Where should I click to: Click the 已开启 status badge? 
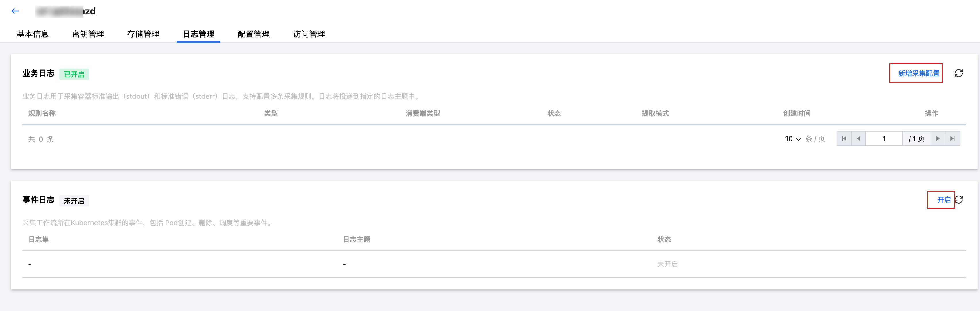74,74
